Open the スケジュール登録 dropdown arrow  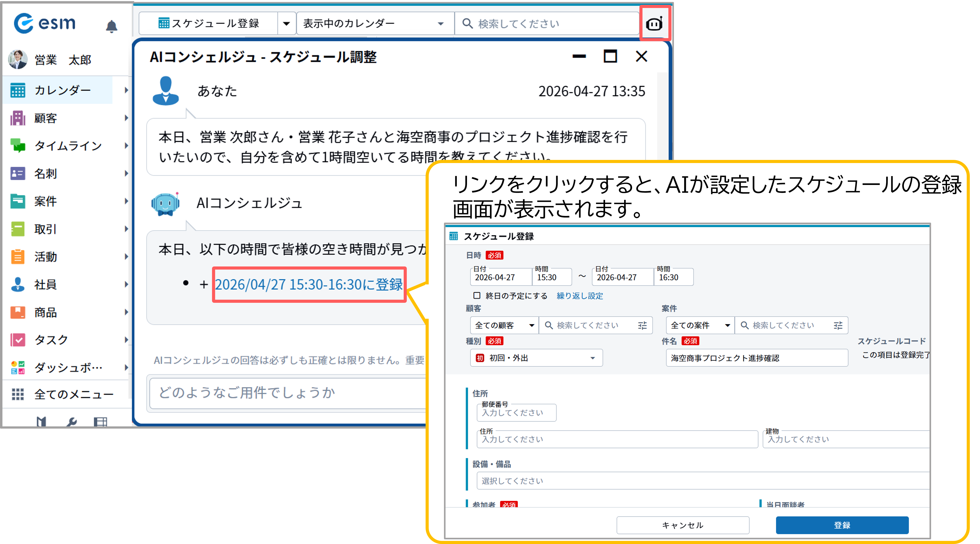tap(286, 24)
